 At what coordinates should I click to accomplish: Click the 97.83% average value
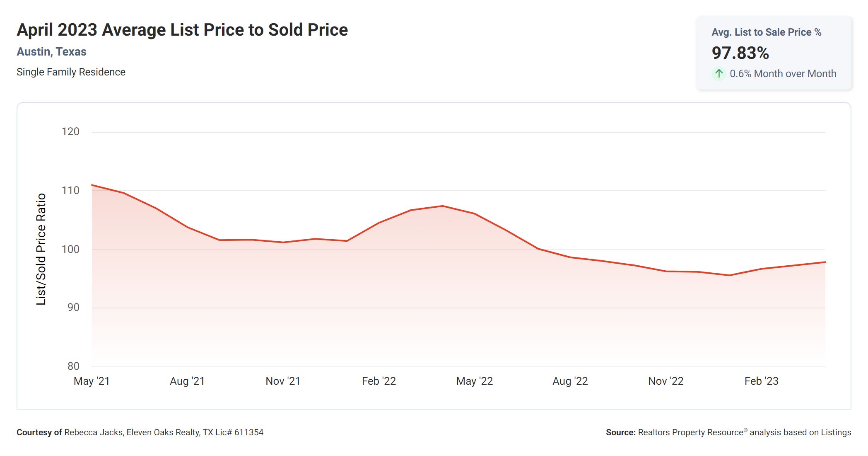click(740, 53)
